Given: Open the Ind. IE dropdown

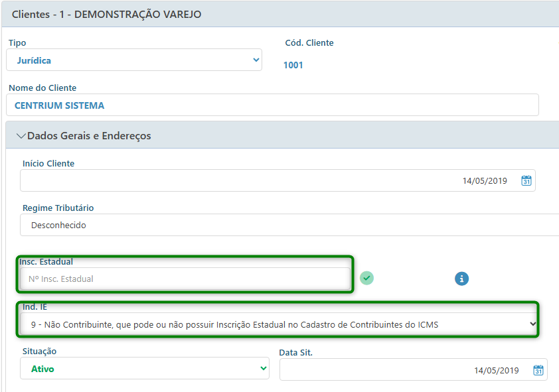Looking at the screenshot, I should click(x=277, y=324).
